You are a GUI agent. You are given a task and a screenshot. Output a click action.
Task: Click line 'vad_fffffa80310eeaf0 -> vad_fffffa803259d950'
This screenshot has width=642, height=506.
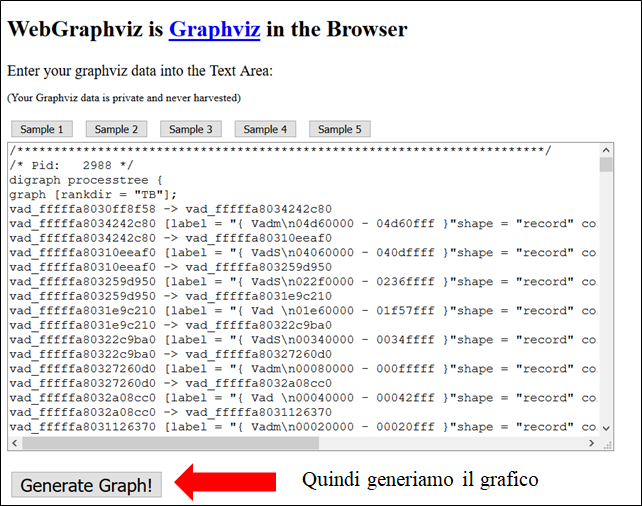tap(171, 267)
